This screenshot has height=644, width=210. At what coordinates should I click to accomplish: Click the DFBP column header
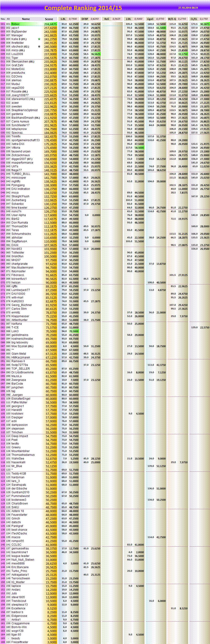pyautogui.click(x=85, y=19)
